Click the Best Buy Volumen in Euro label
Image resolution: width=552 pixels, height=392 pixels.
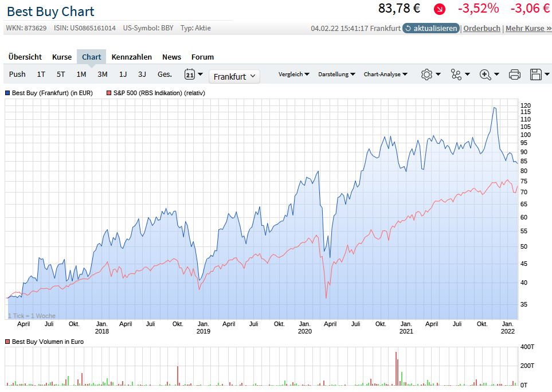click(48, 342)
